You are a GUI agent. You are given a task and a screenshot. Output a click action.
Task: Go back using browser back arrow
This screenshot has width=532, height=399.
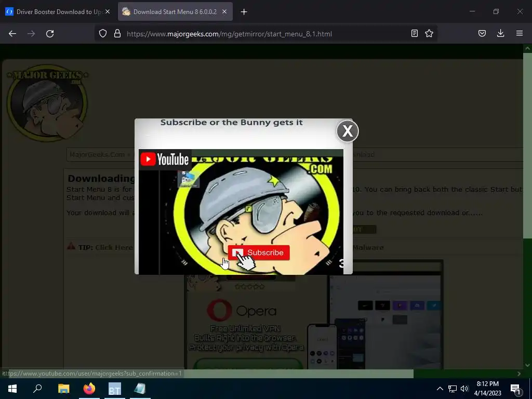pyautogui.click(x=12, y=34)
